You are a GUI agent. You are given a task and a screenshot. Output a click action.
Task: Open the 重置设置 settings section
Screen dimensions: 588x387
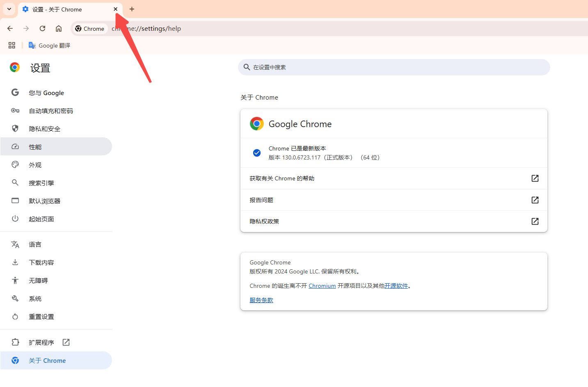click(x=56, y=317)
